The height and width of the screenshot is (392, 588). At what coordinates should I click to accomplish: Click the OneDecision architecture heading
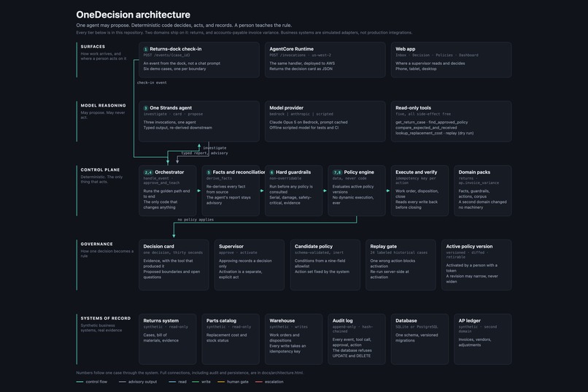(x=133, y=15)
